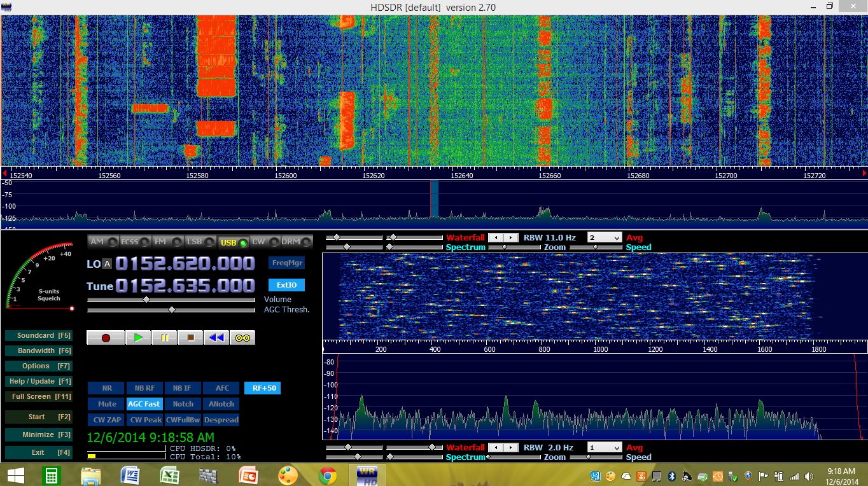The width and height of the screenshot is (868, 486).
Task: Open Microsoft Word from the taskbar
Action: (x=130, y=475)
